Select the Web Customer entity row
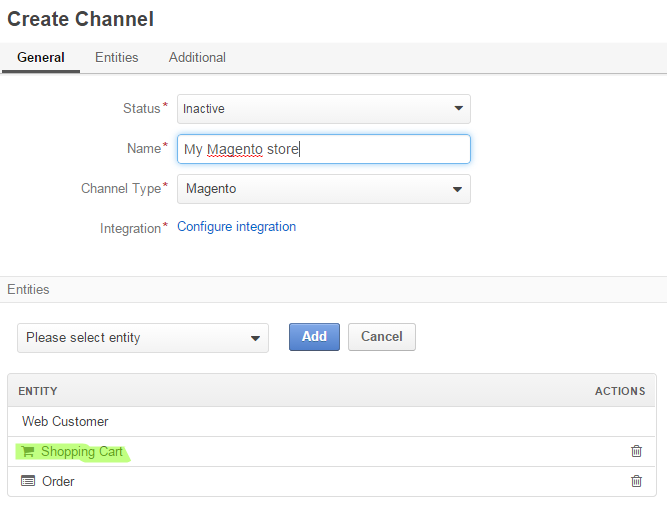Image resolution: width=667 pixels, height=511 pixels. click(x=332, y=422)
